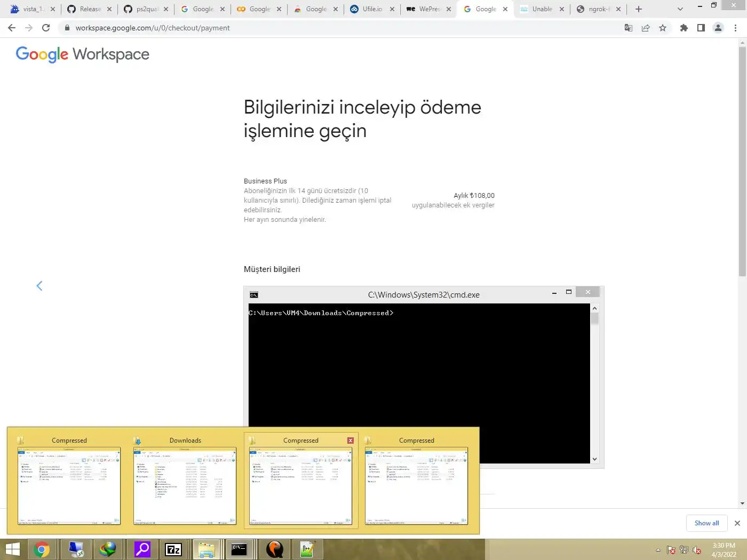Close the Chrome downloads bar
The height and width of the screenshot is (560, 747).
(x=737, y=523)
